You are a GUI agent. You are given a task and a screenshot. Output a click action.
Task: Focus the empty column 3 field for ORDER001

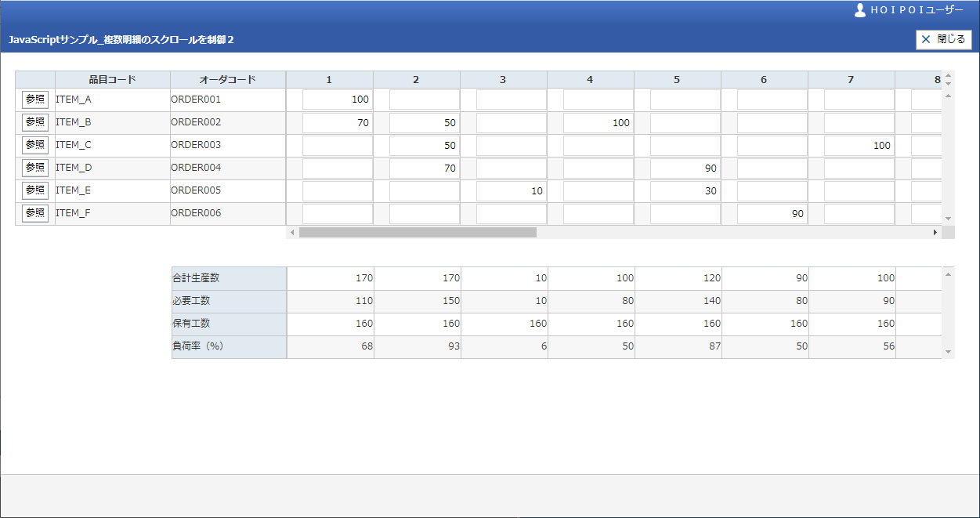click(512, 100)
